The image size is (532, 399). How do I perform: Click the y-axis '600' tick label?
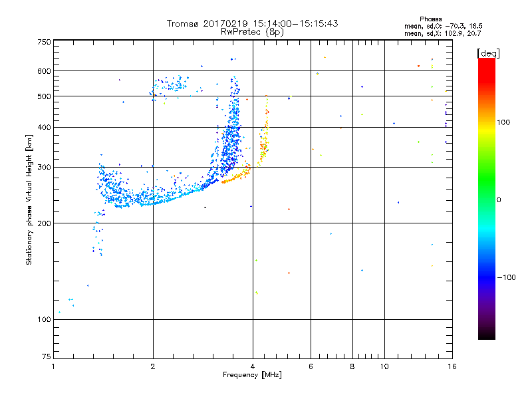(x=44, y=71)
